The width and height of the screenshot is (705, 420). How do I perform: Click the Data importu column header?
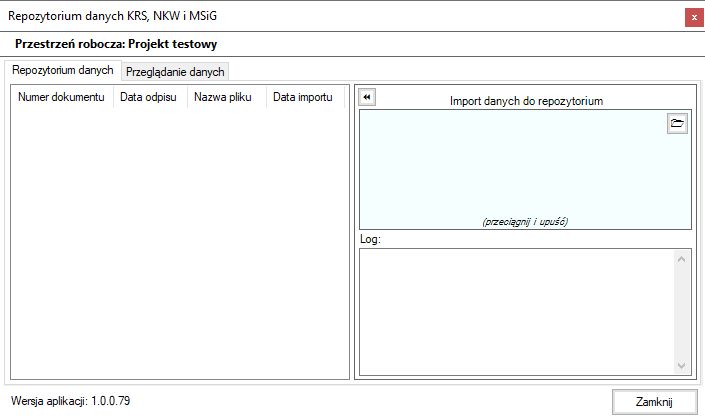pyautogui.click(x=303, y=98)
